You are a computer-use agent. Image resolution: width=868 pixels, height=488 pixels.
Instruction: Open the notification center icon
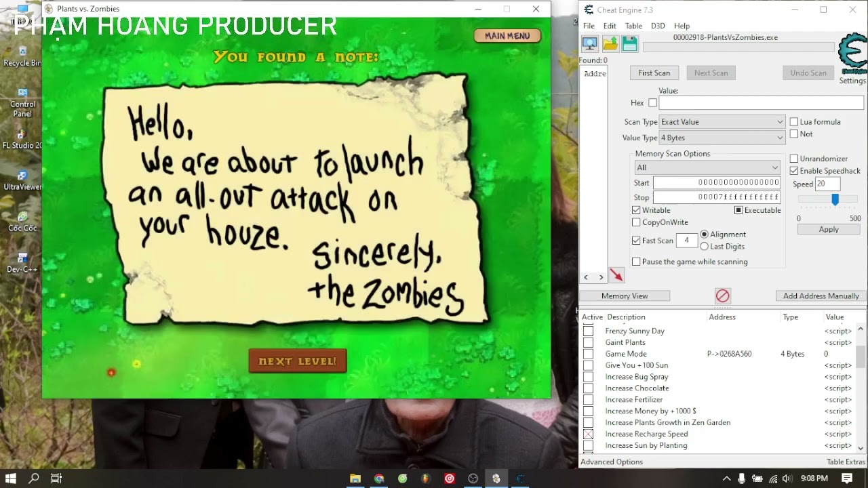[x=847, y=479]
